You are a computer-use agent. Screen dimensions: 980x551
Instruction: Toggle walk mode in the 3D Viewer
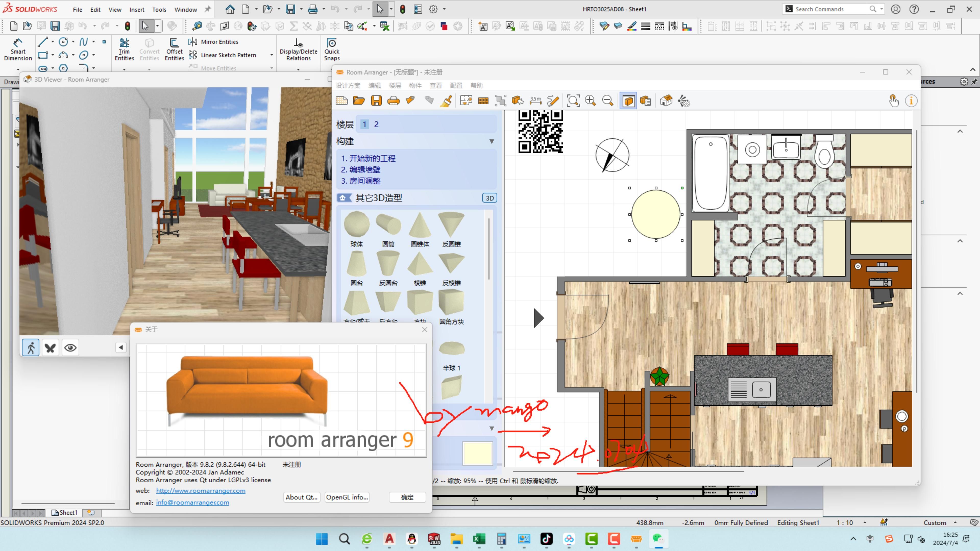(30, 347)
